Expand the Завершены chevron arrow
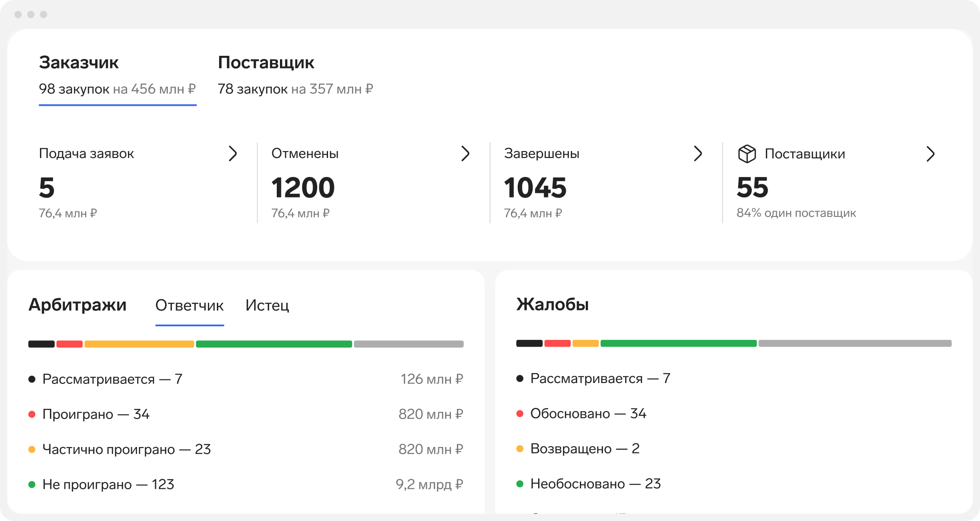This screenshot has width=980, height=521. (698, 154)
